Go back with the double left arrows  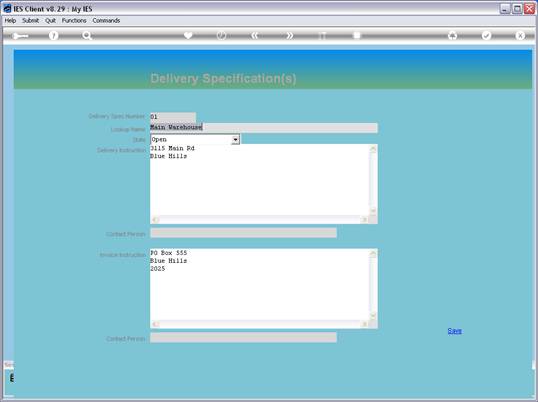[255, 35]
